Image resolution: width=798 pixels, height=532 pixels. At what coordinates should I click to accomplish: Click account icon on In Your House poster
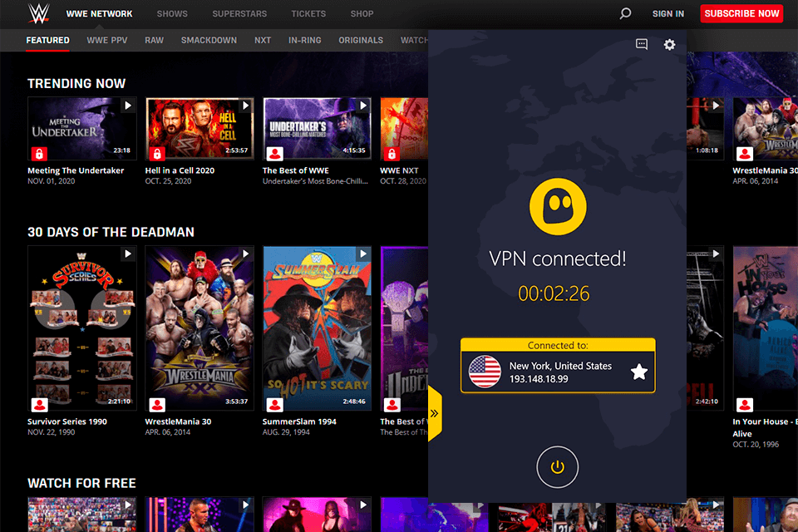(x=745, y=405)
